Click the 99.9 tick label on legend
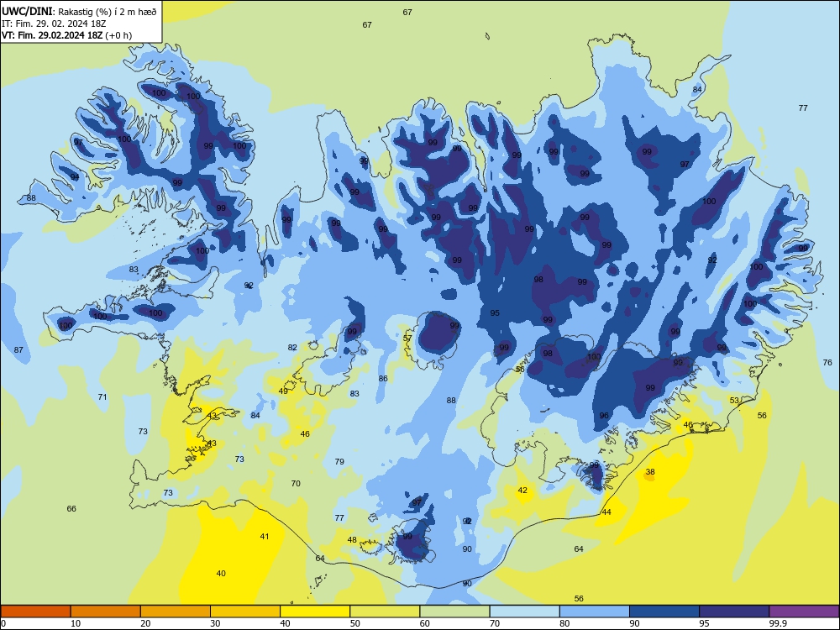This screenshot has height=630, width=840. click(x=777, y=623)
